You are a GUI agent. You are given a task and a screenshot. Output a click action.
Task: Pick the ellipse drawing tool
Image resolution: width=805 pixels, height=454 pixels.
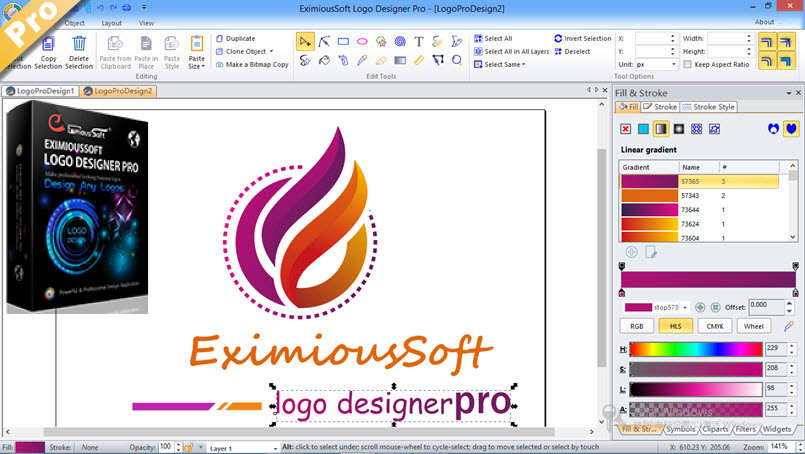click(x=362, y=42)
